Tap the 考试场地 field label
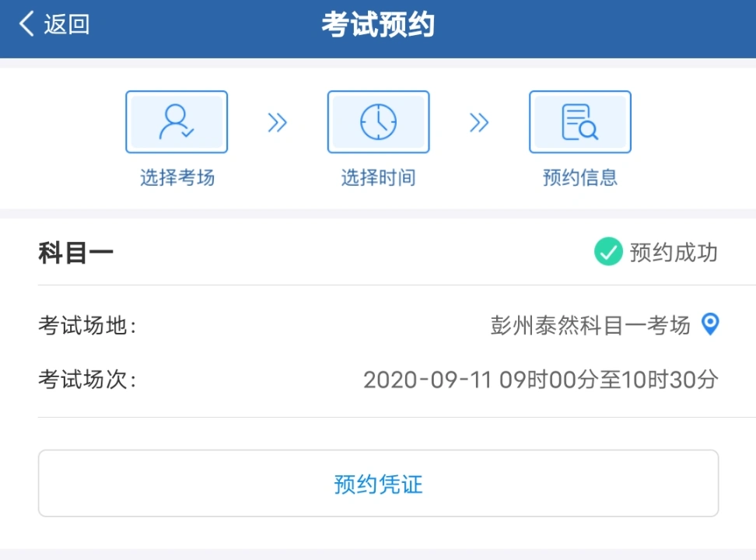Viewport: 756px width, 560px height. 87,325
